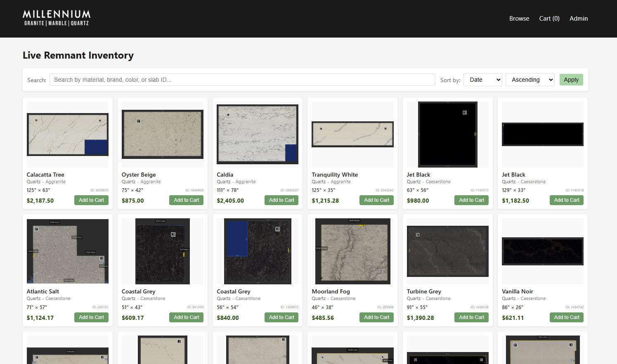View the Turbine Grey slab thumbnail

[x=447, y=251]
